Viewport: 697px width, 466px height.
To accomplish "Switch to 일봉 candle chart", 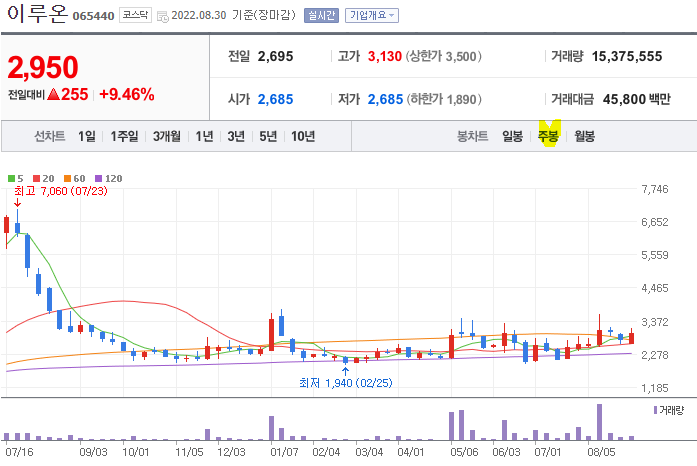I will pyautogui.click(x=512, y=136).
